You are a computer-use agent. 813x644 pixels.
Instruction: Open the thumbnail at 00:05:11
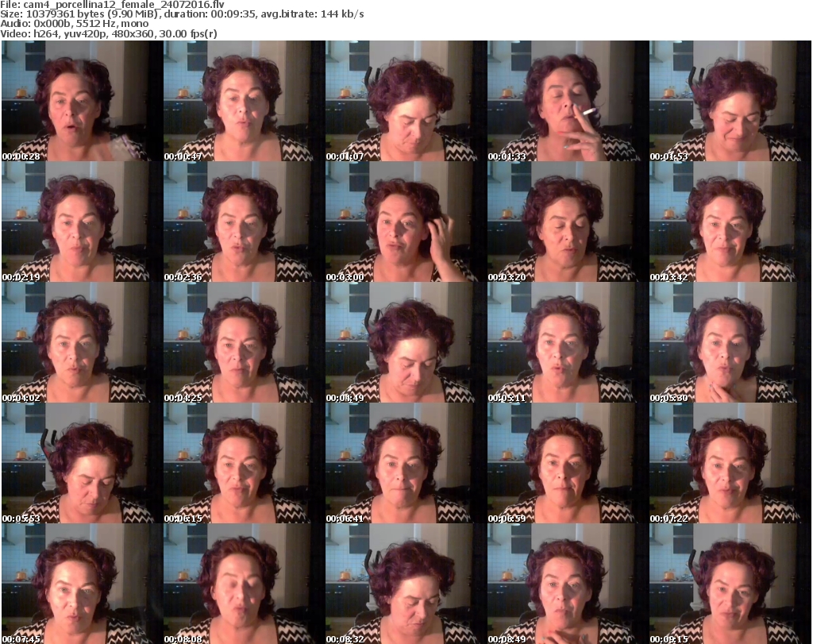[568, 343]
